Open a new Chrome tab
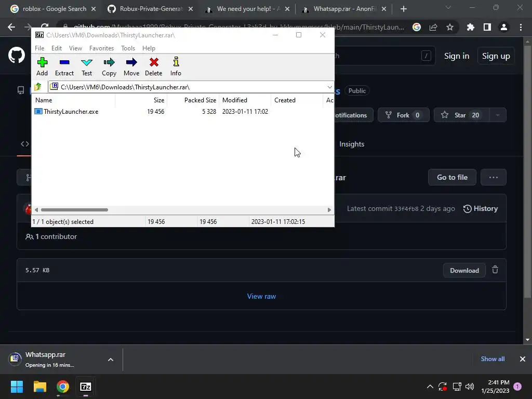The image size is (532, 399). point(403,9)
